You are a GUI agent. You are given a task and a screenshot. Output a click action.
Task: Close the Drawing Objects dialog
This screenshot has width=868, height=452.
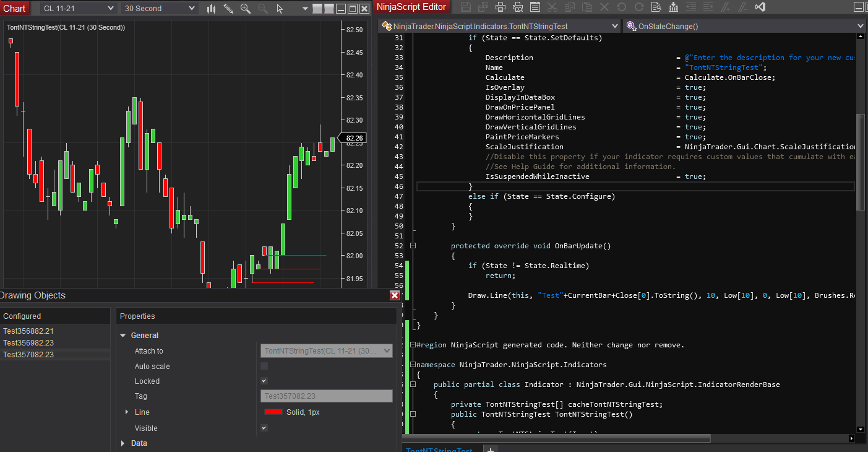(x=395, y=295)
